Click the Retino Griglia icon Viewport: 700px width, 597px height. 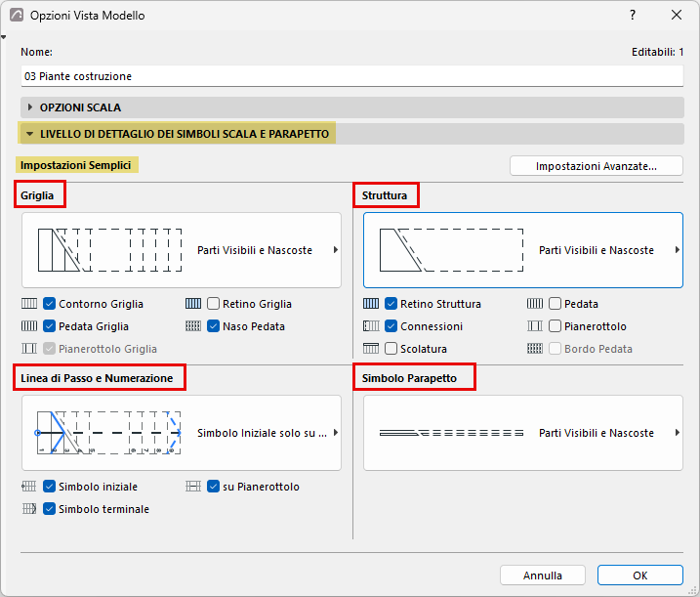pyautogui.click(x=193, y=304)
